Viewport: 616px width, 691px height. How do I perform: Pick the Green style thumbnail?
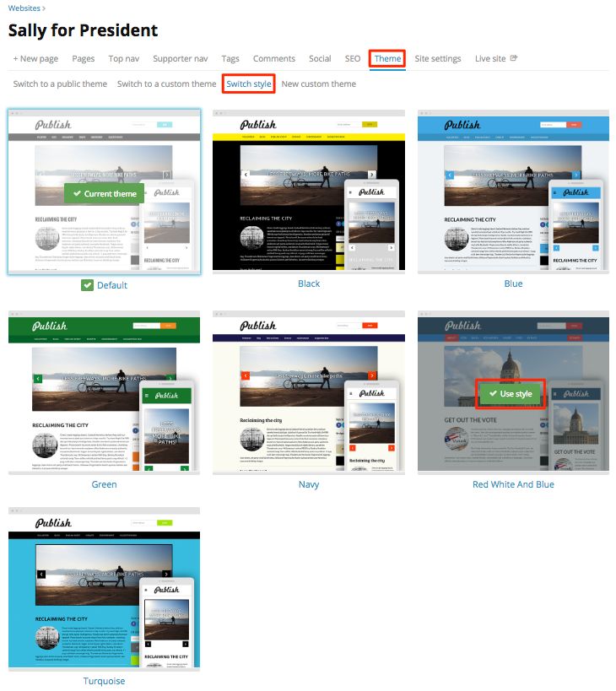105,392
